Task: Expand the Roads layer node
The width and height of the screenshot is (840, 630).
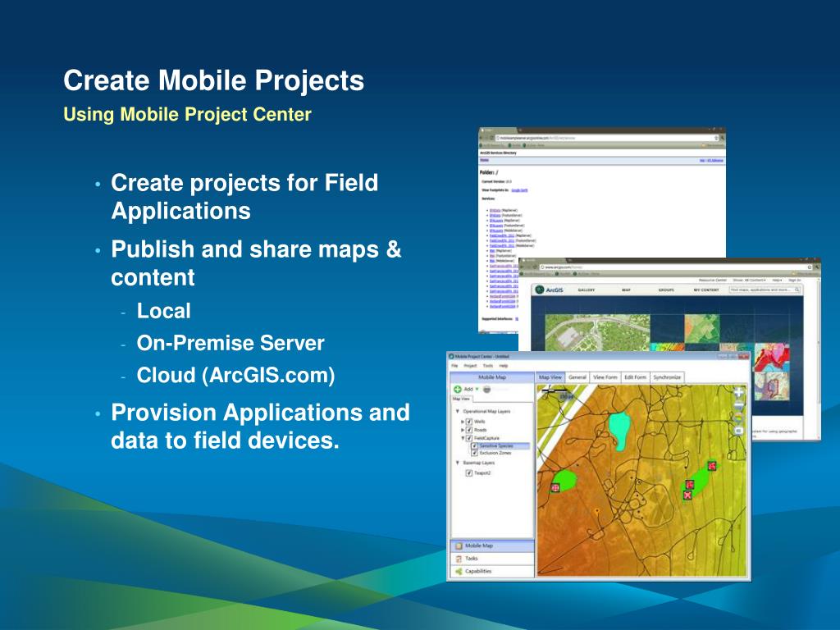Action: [463, 430]
